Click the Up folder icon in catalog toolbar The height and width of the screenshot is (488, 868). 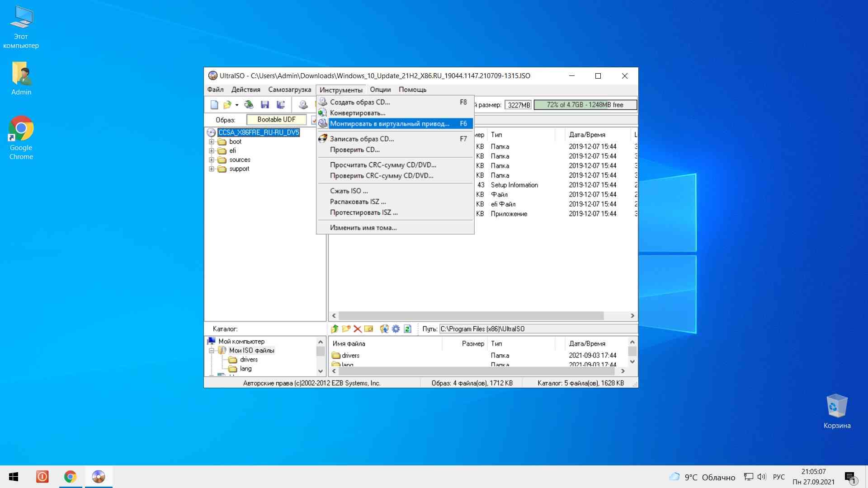coord(335,329)
